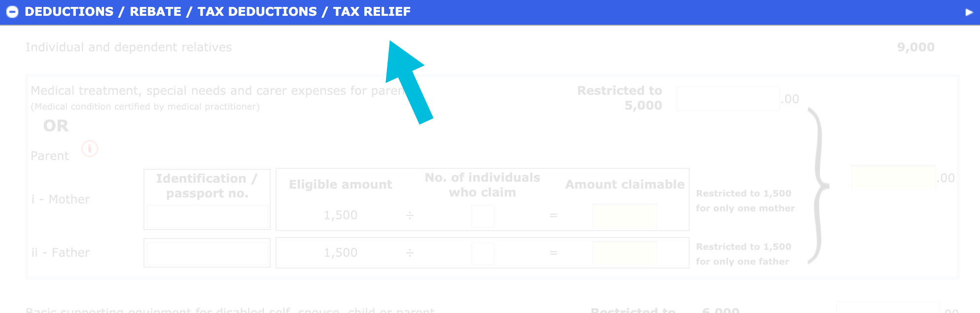Image resolution: width=980 pixels, height=313 pixels.
Task: Click the Individual and dependent relatives label
Action: [x=129, y=47]
